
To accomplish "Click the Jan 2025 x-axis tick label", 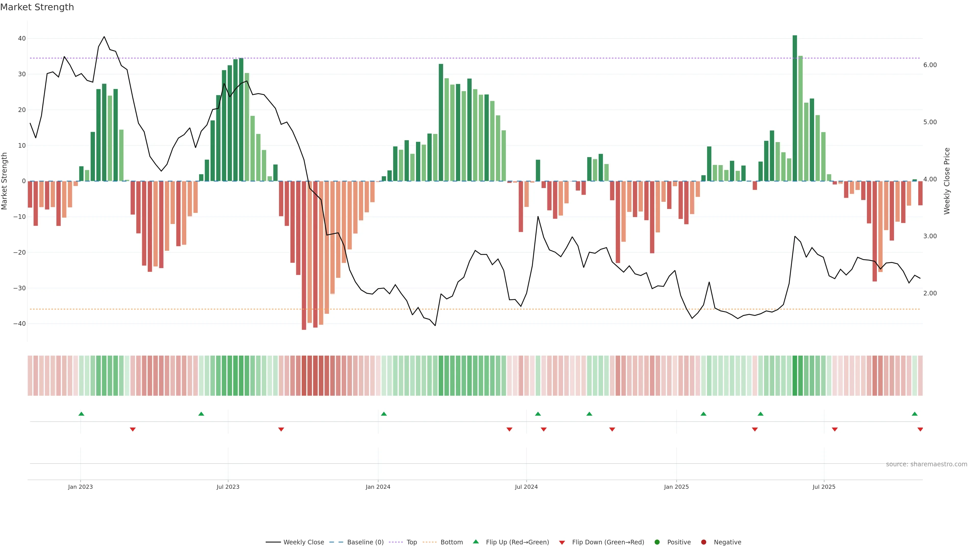I will pos(676,487).
